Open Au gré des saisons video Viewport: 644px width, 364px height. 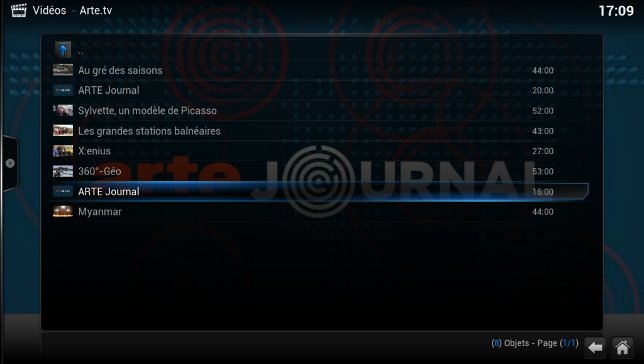(x=320, y=71)
